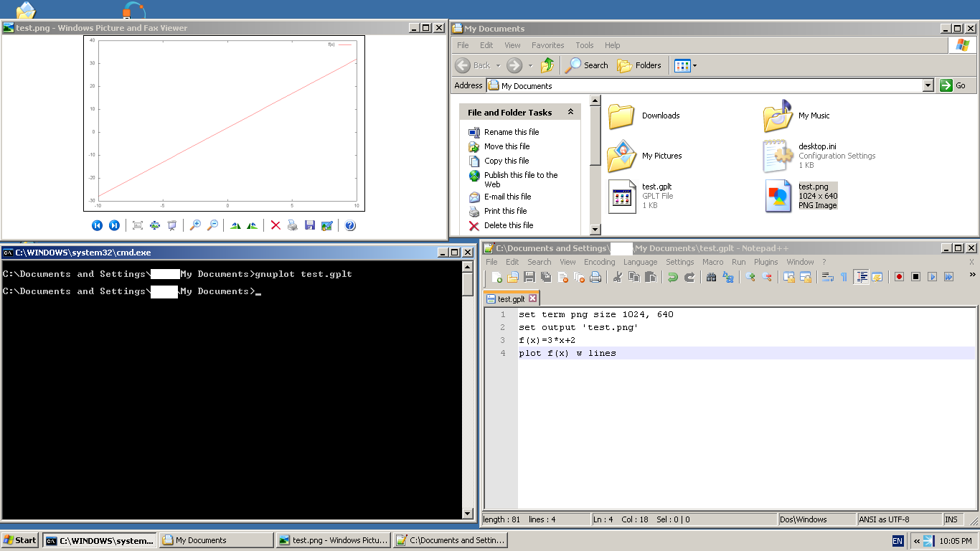
Task: Open the Encoding menu in Notepad++
Action: point(599,262)
